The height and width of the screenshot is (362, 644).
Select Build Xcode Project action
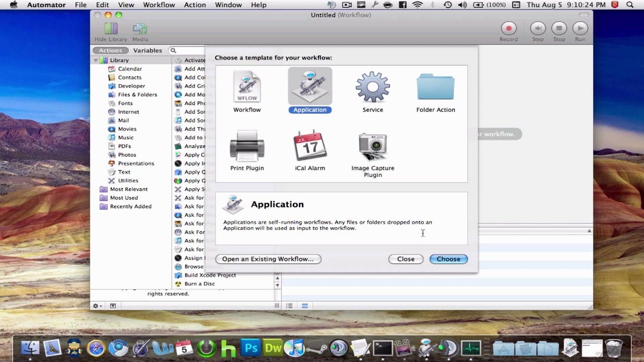point(210,275)
